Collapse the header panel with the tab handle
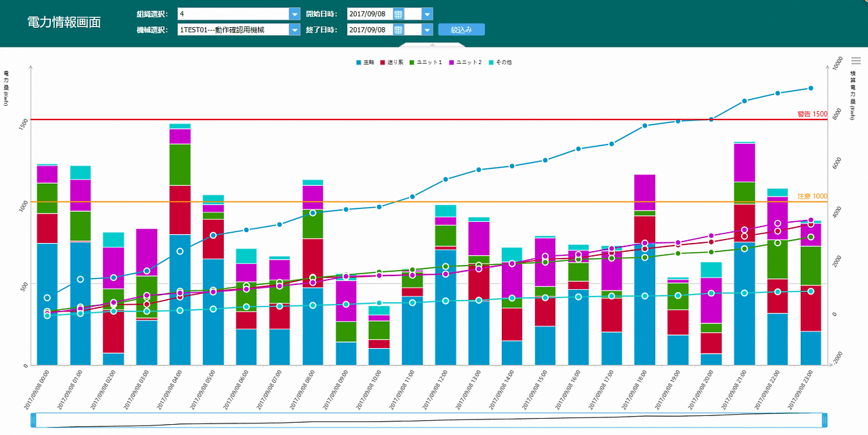This screenshot has height=435, width=868. click(x=432, y=45)
